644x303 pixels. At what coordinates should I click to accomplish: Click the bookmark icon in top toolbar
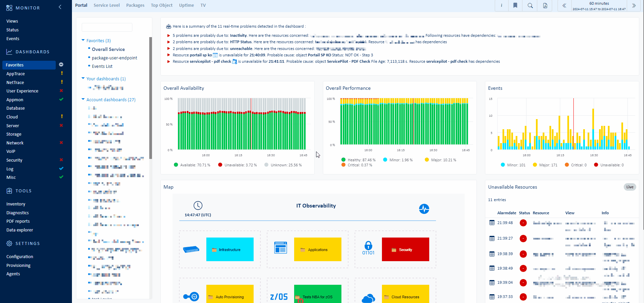click(x=515, y=5)
